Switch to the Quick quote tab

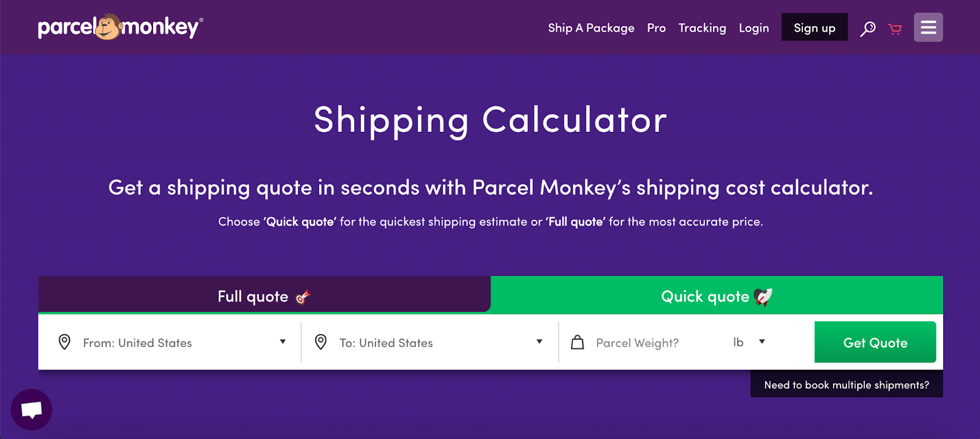715,296
